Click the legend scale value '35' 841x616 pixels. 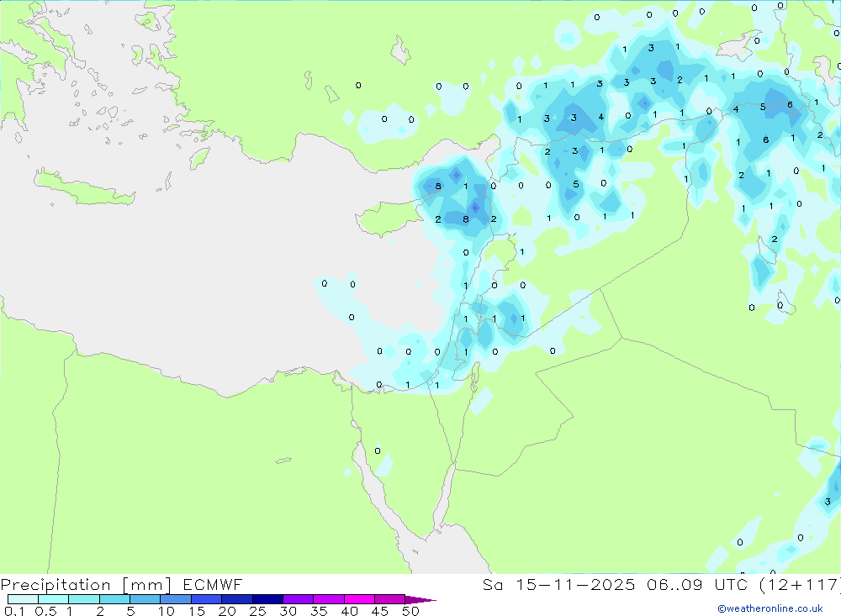tap(319, 611)
